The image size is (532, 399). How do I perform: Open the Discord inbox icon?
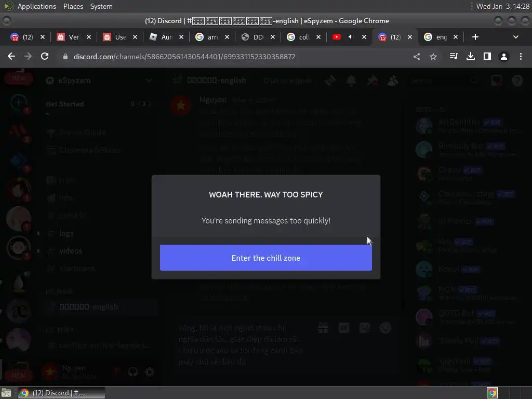click(497, 81)
